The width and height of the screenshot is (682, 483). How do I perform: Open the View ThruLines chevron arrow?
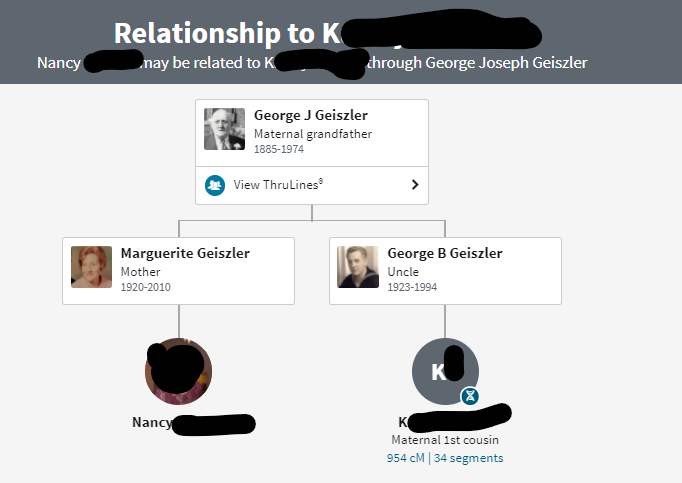tap(415, 185)
